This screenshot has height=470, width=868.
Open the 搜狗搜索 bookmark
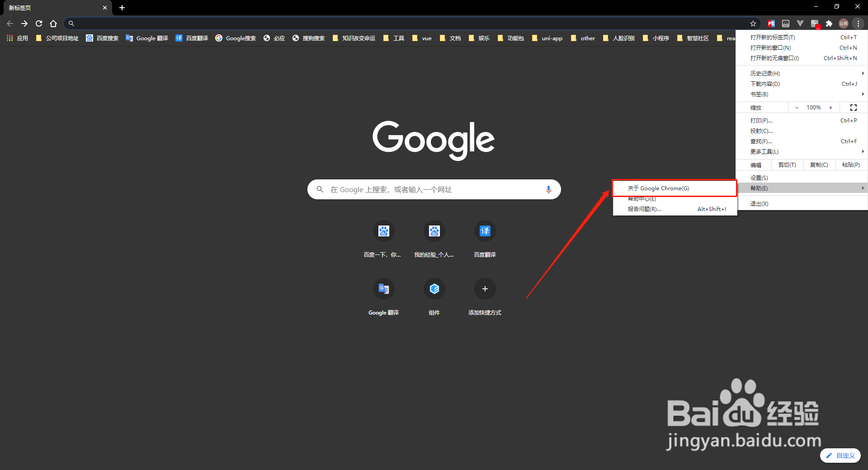click(x=308, y=38)
